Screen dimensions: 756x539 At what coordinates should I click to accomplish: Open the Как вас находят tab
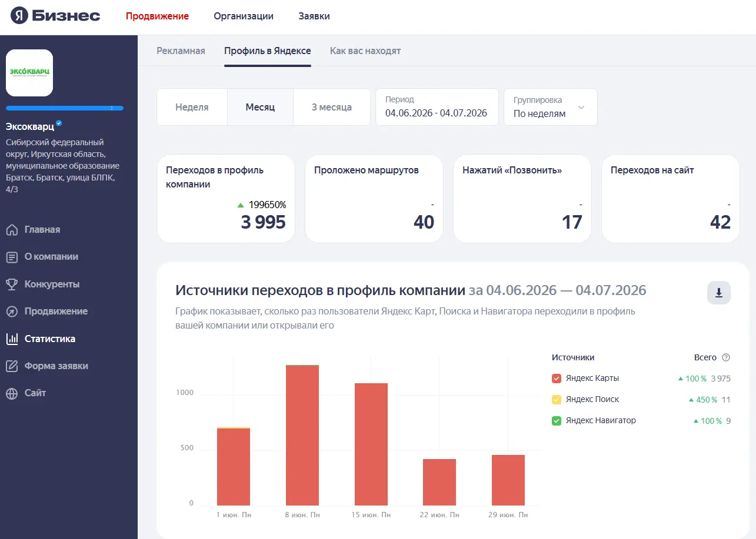point(365,51)
